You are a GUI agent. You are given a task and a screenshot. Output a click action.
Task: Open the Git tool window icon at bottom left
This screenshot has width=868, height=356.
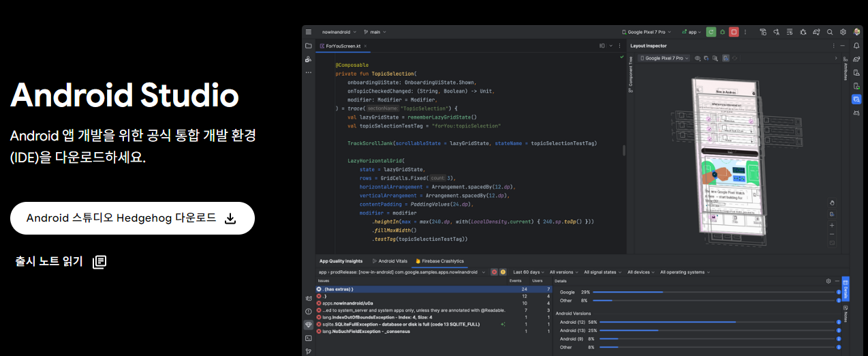tap(309, 351)
